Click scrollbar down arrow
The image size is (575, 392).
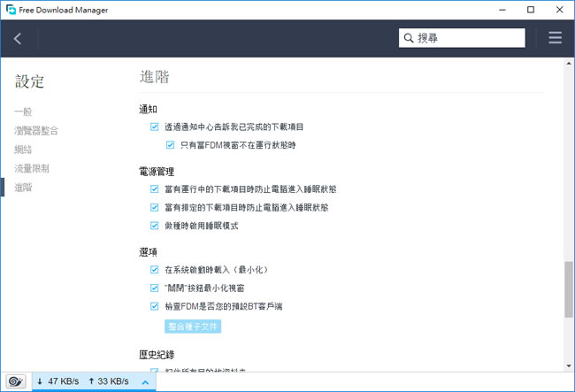pos(569,365)
